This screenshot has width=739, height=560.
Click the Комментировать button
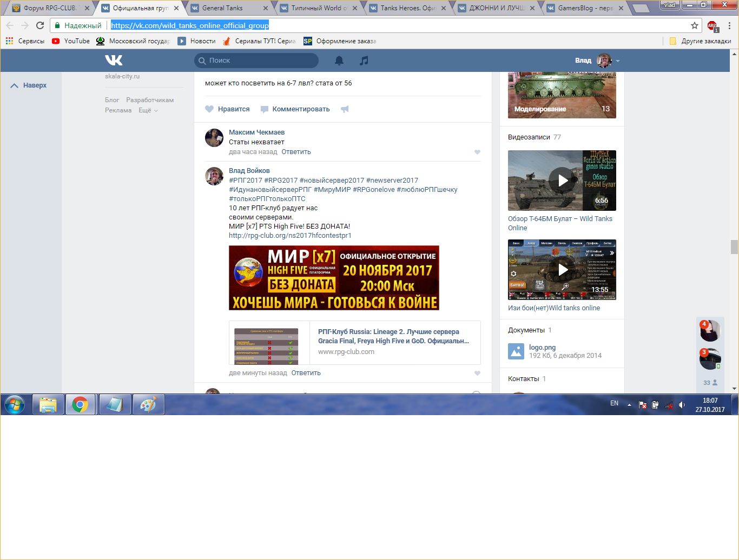(295, 109)
